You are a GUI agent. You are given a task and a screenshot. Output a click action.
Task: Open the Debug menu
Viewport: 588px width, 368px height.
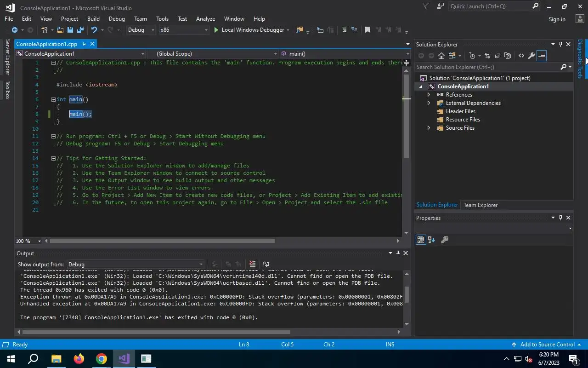117,19
